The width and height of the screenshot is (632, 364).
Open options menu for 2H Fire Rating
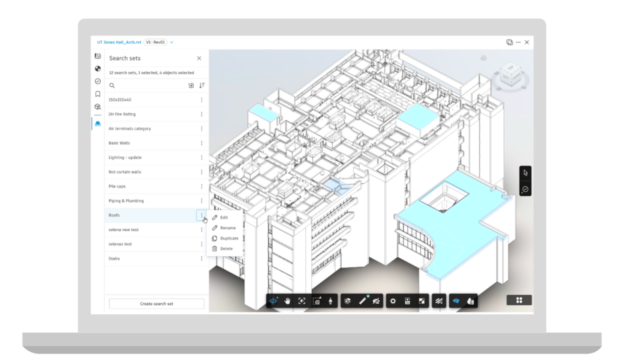[x=202, y=114]
